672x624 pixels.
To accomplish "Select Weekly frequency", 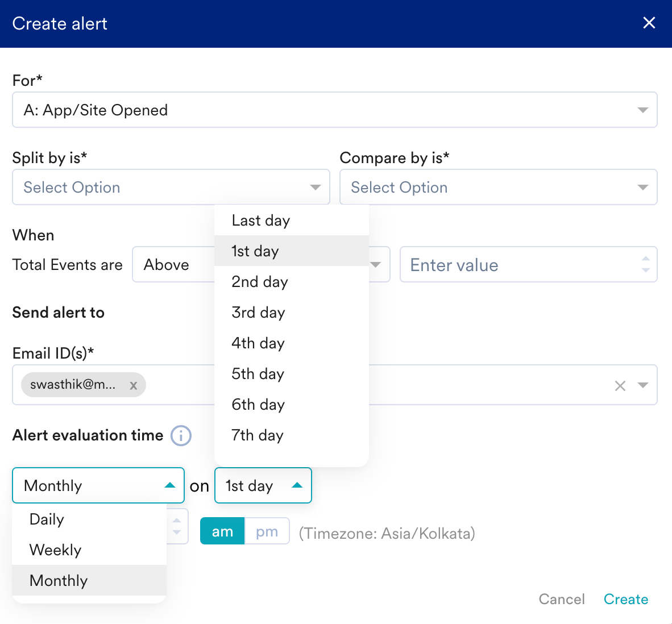I will tap(89, 550).
